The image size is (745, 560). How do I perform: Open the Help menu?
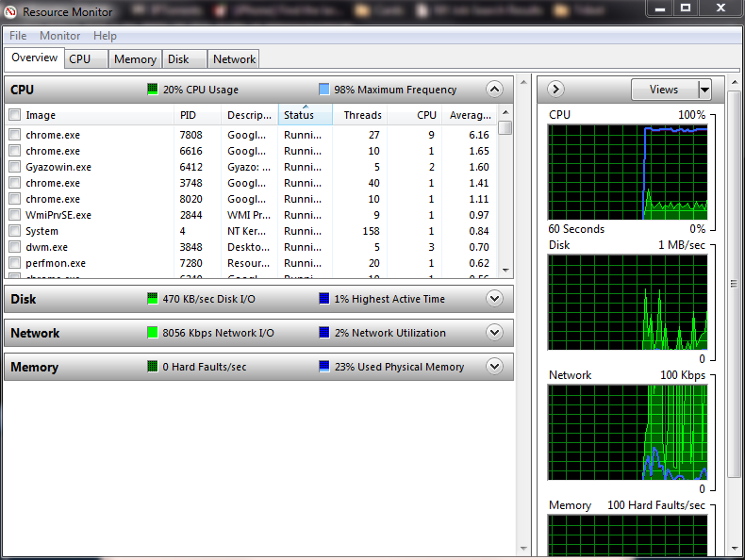coord(105,36)
